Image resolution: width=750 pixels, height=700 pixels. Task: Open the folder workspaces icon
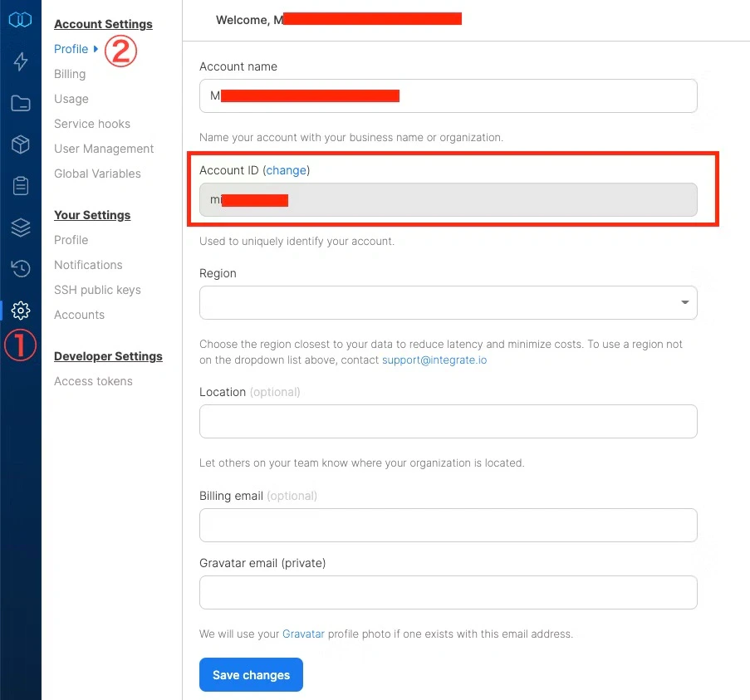point(20,103)
